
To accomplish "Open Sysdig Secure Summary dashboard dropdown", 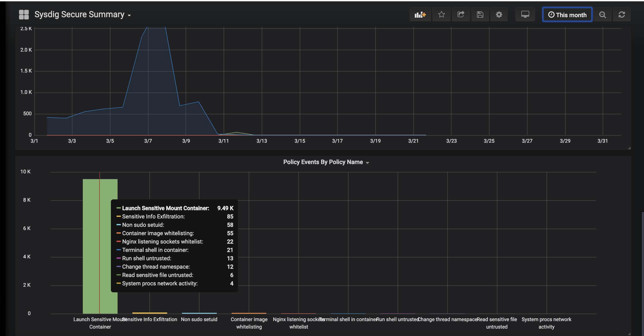I will [x=83, y=14].
